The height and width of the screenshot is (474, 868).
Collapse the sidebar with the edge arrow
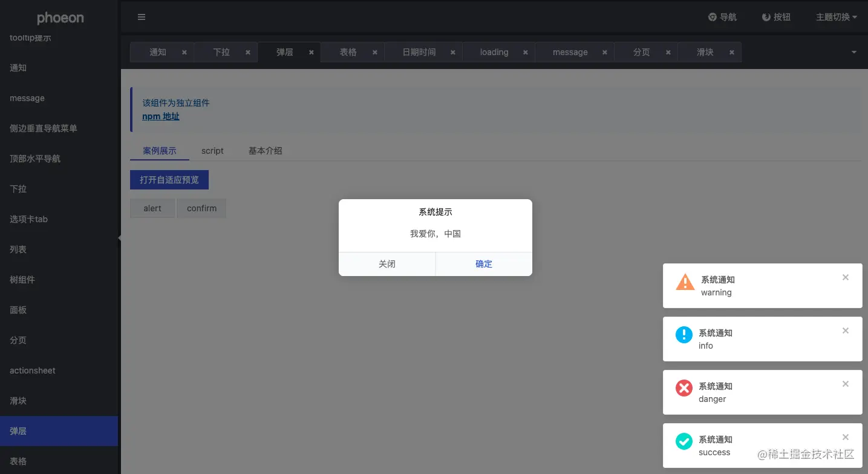click(x=119, y=238)
